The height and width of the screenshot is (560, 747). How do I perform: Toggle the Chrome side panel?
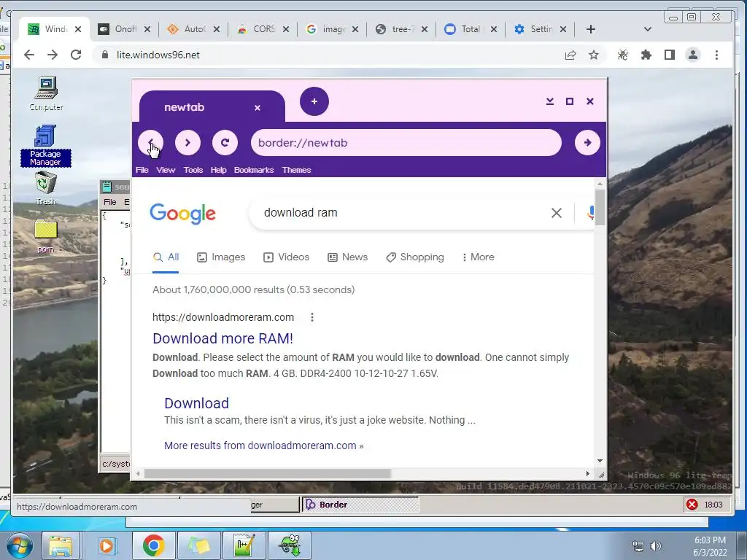[670, 55]
